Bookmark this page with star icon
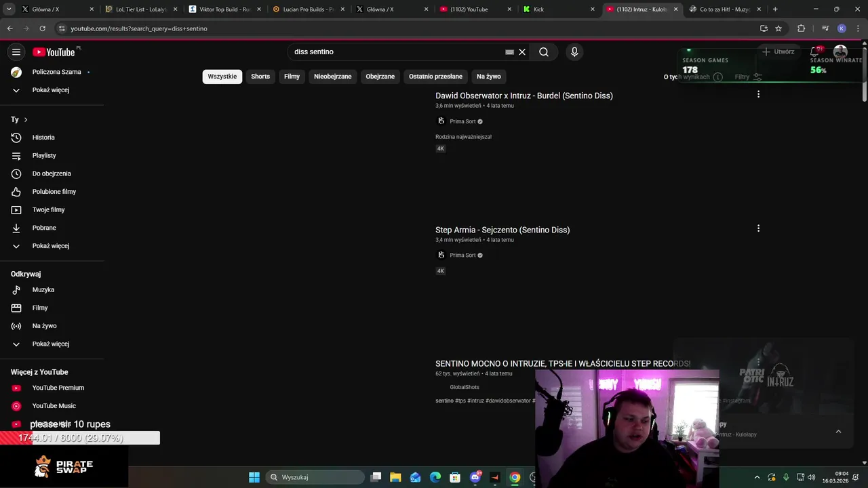Viewport: 868px width, 488px height. coord(778,28)
